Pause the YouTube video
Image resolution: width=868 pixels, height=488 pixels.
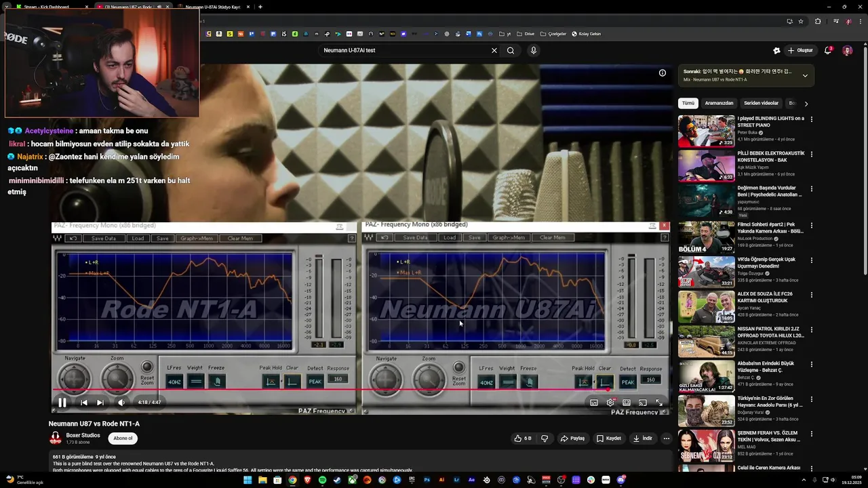(62, 402)
